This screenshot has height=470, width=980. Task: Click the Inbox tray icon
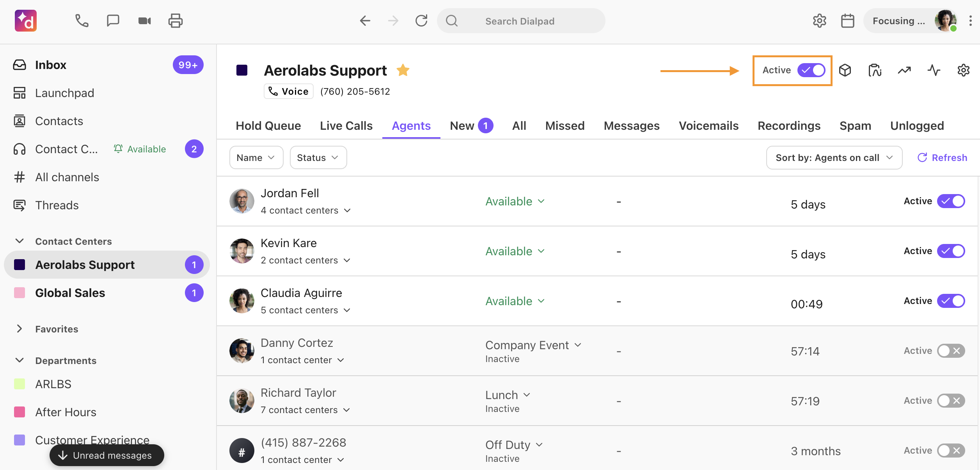pyautogui.click(x=20, y=65)
